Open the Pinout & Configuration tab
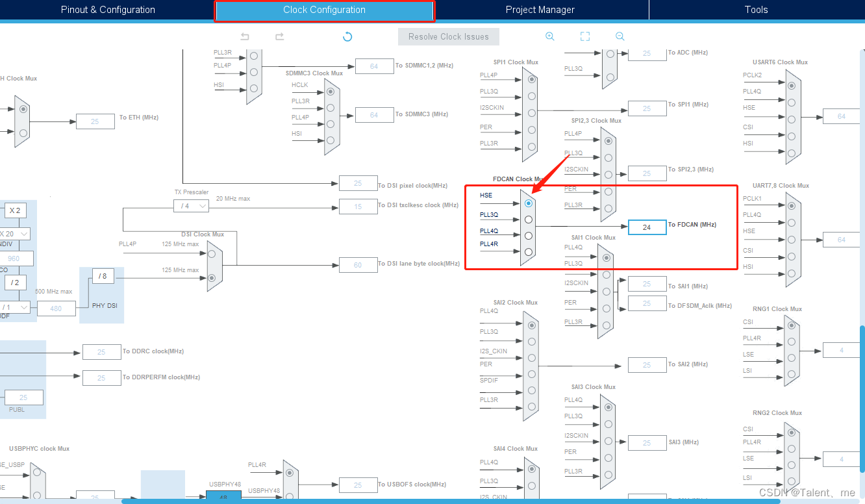865x504 pixels. pyautogui.click(x=108, y=10)
